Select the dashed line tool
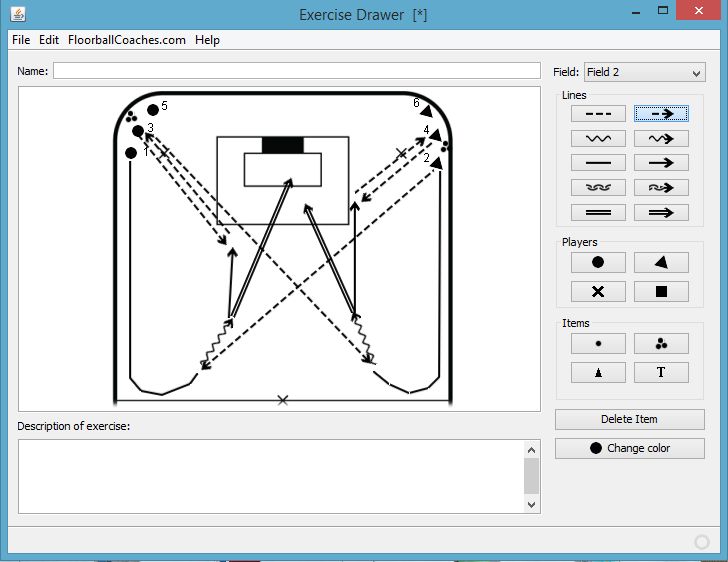This screenshot has height=562, width=728. [x=598, y=114]
